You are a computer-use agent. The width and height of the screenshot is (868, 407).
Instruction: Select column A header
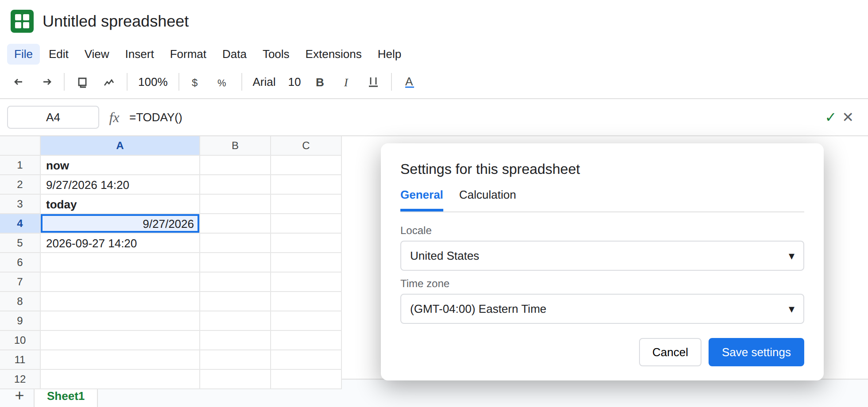point(120,146)
